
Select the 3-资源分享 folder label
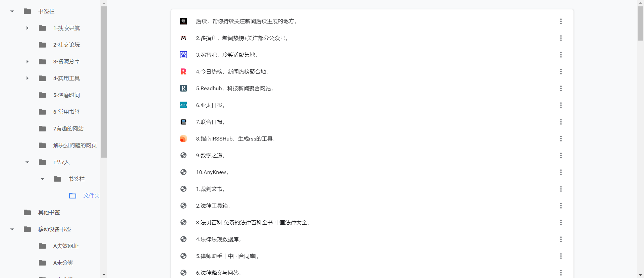point(66,62)
